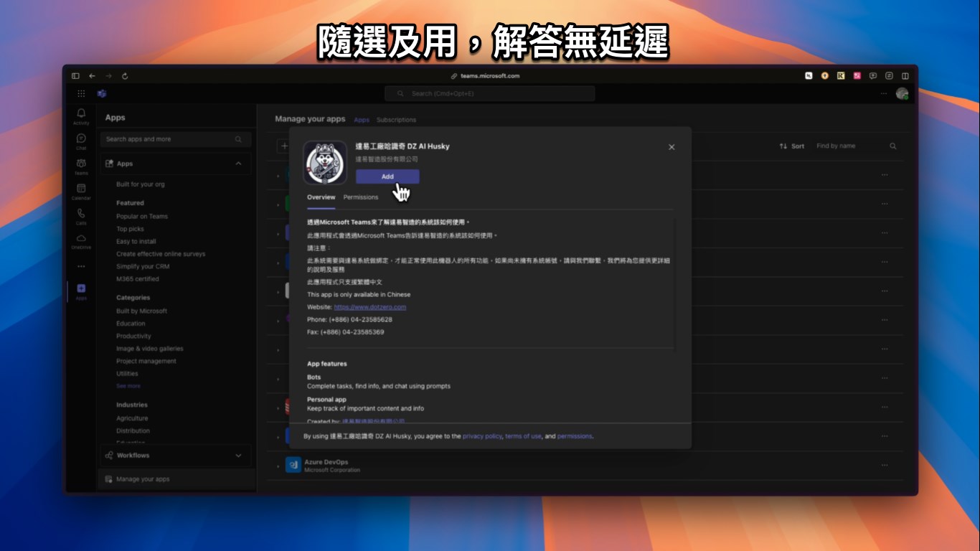
Task: Switch to the Overview tab
Action: pos(321,197)
